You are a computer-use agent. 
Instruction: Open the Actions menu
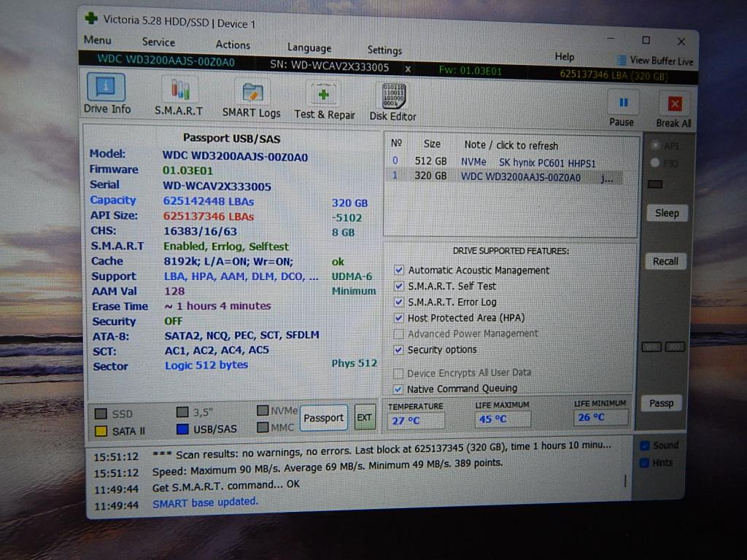click(x=233, y=44)
